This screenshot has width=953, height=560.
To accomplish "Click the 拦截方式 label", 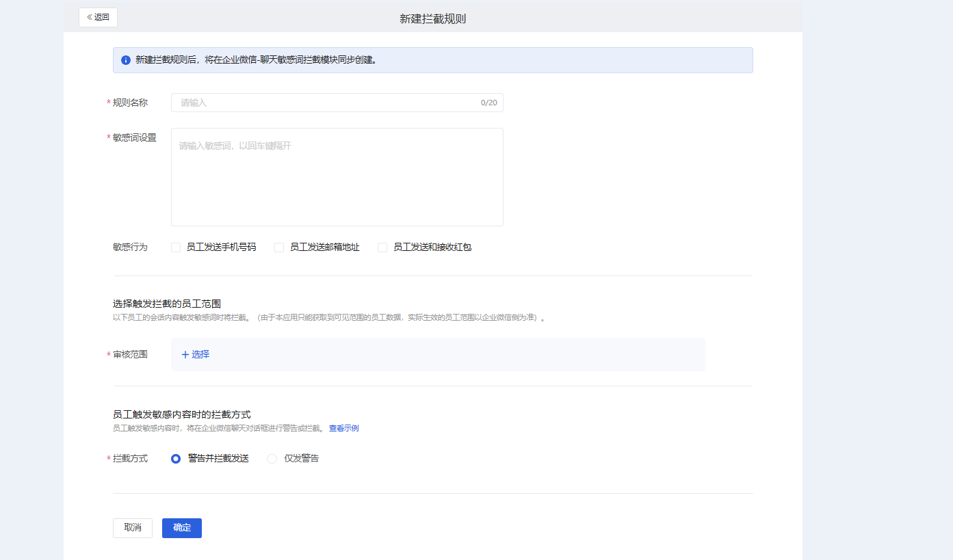I will click(x=130, y=458).
